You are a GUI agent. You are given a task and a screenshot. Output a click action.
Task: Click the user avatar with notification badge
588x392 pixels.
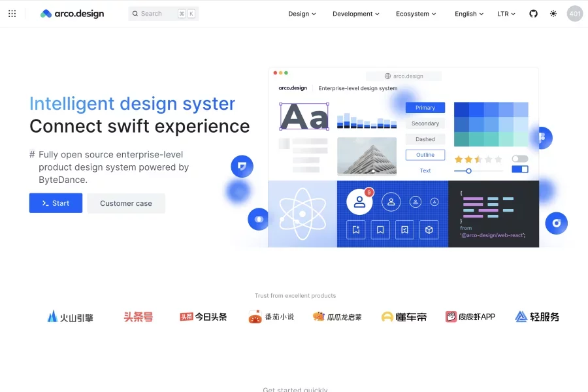point(359,202)
